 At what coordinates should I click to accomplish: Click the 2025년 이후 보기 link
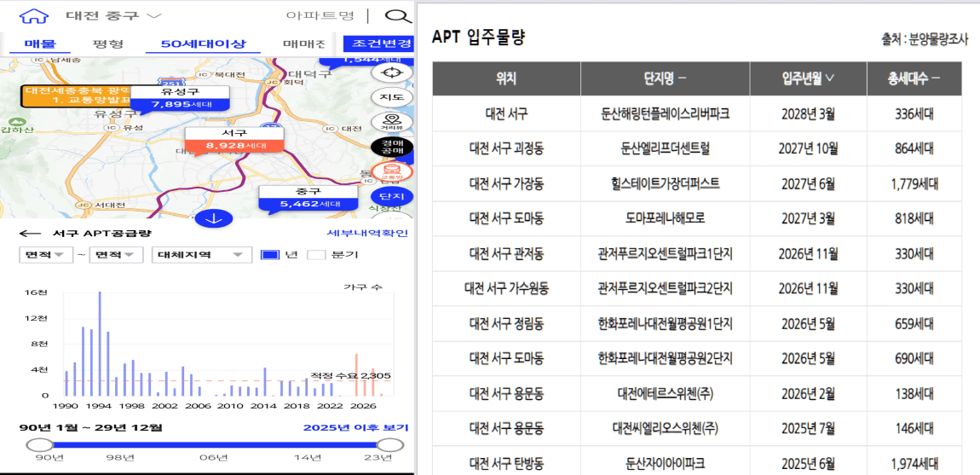pos(355,427)
